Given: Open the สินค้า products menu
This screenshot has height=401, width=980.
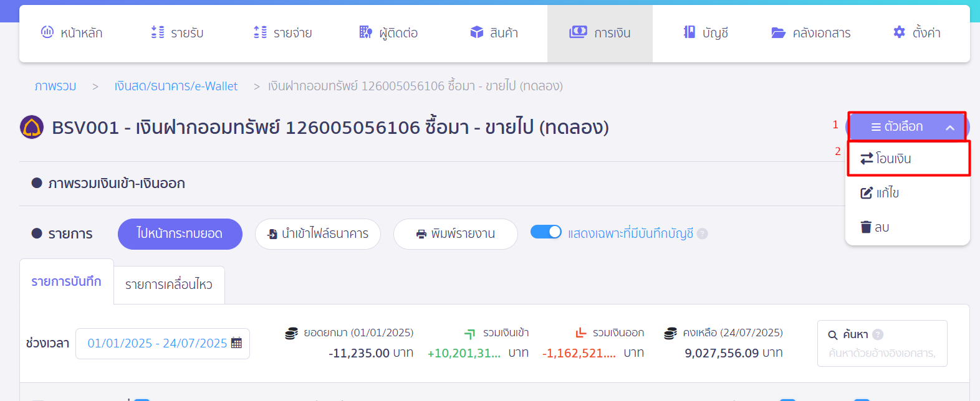Looking at the screenshot, I should pyautogui.click(x=494, y=33).
